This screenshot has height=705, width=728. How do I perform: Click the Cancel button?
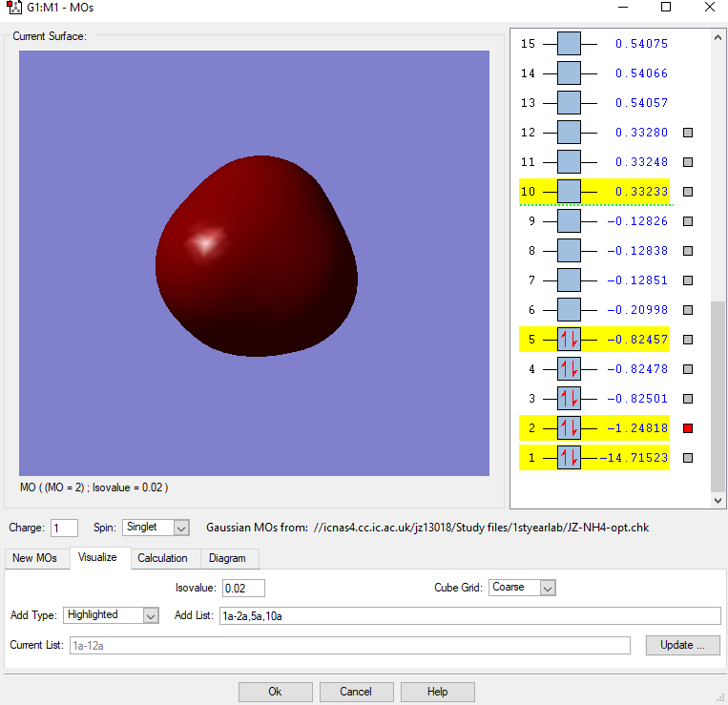[356, 692]
